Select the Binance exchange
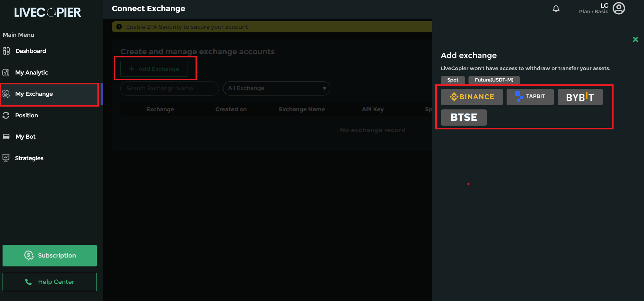644x301 pixels. pyautogui.click(x=472, y=97)
